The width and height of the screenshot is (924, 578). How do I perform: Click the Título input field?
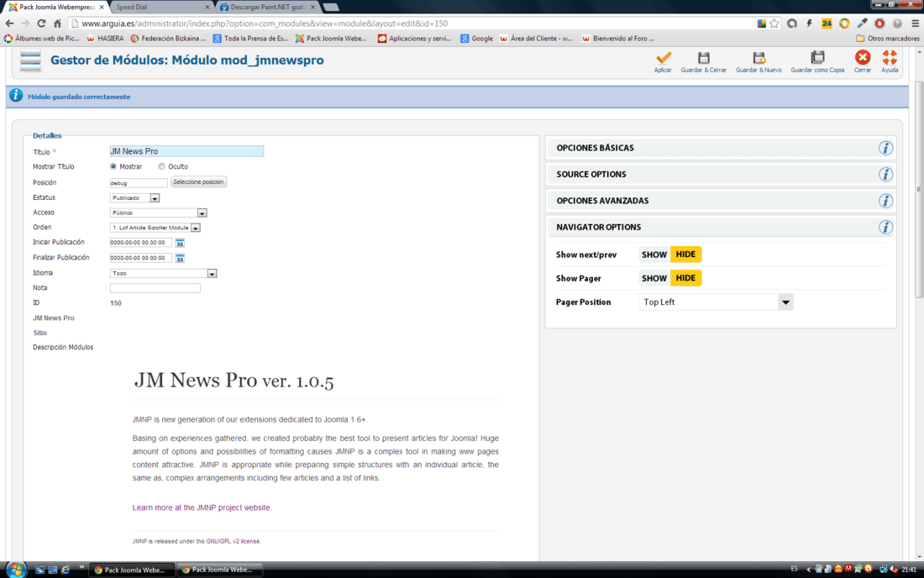(186, 151)
